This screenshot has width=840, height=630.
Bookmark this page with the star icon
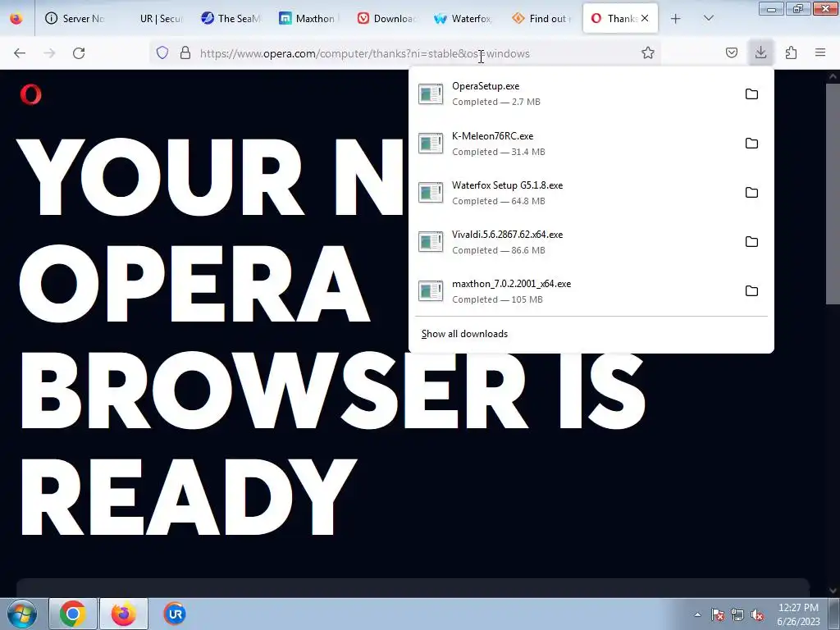(x=648, y=52)
